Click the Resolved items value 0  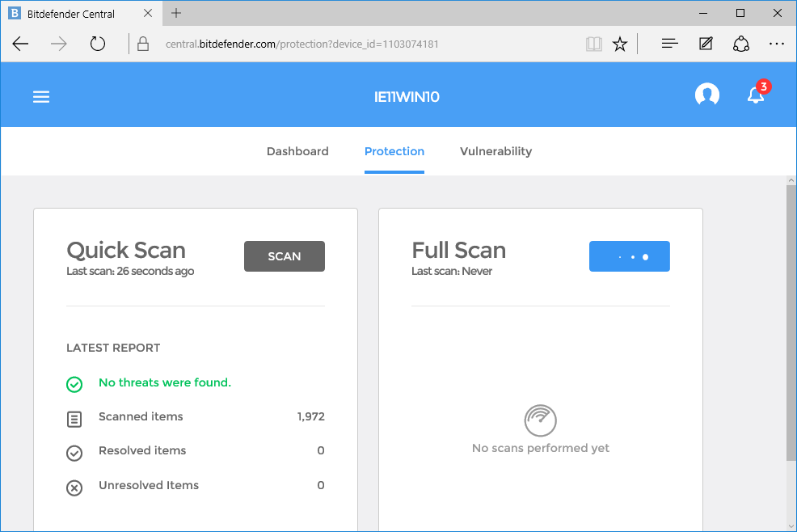click(321, 450)
